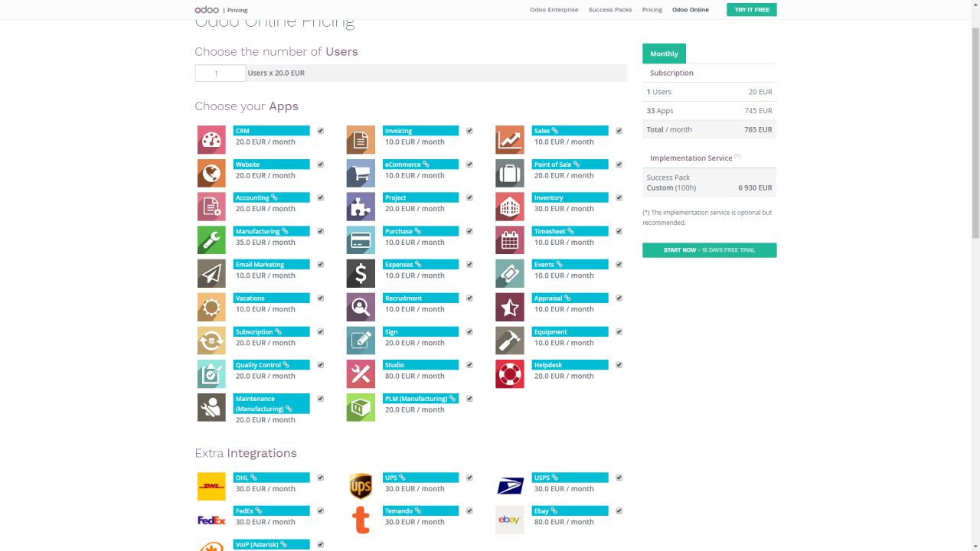Screen dimensions: 980x551
Task: Click the Accounting app icon
Action: [211, 207]
